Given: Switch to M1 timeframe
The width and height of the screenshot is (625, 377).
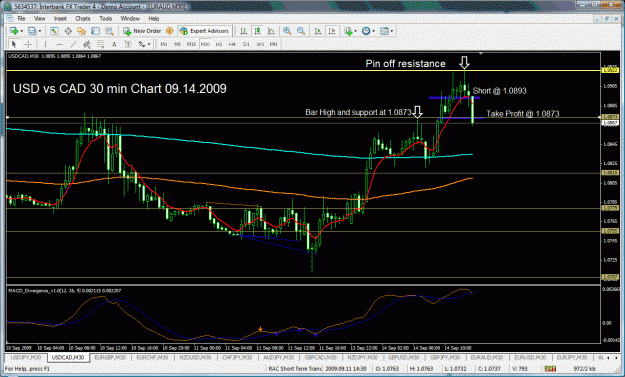Looking at the screenshot, I should point(164,44).
